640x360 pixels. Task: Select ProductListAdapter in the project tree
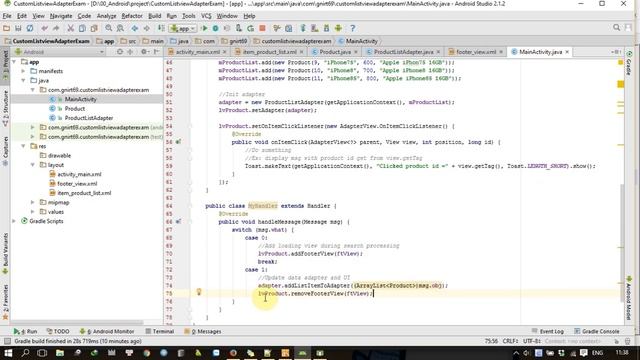(x=89, y=118)
